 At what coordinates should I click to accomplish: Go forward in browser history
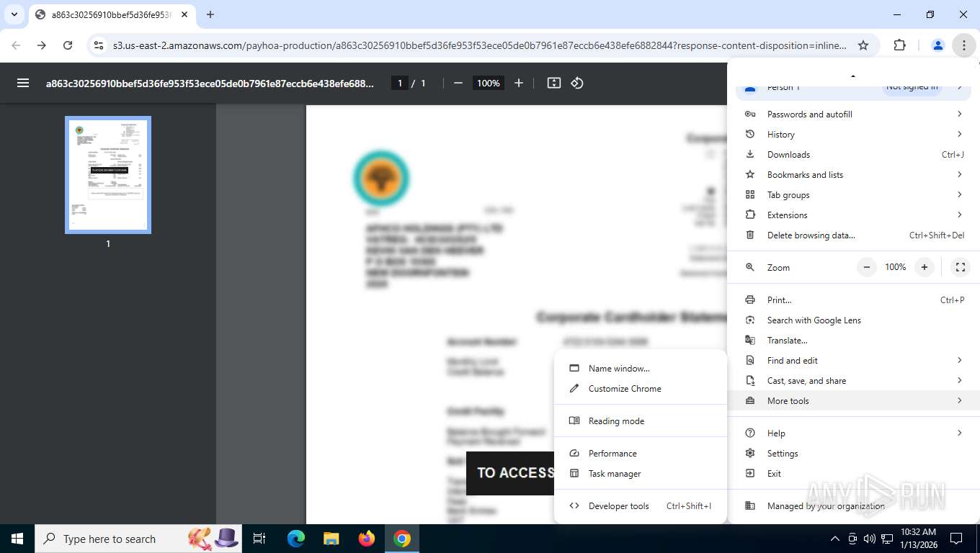coord(42,45)
